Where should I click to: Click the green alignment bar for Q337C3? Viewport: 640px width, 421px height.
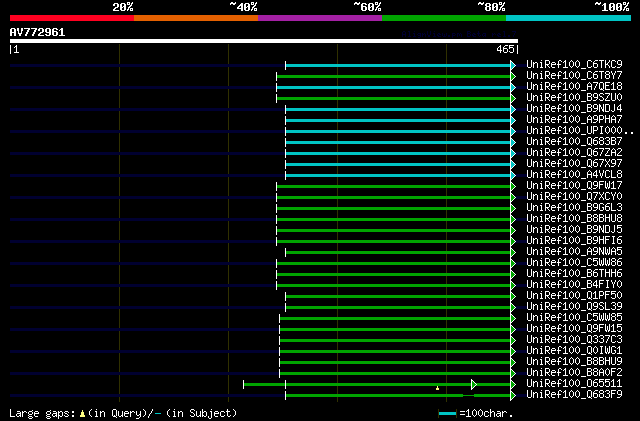pos(395,341)
